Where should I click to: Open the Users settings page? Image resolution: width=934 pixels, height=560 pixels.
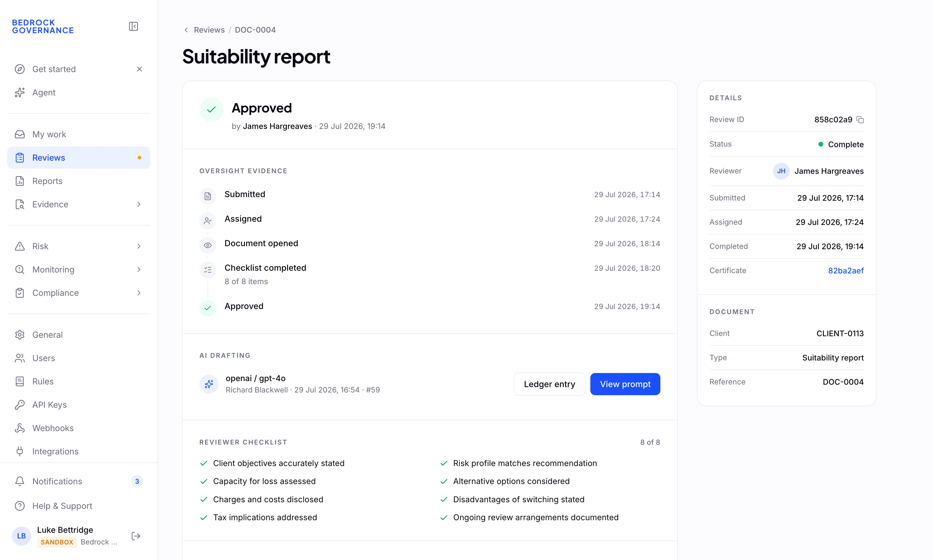[78, 358]
